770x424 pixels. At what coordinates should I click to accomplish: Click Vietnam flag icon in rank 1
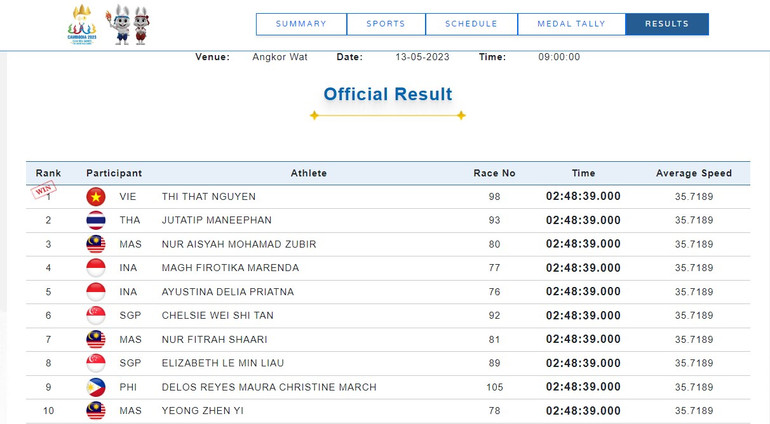click(96, 196)
